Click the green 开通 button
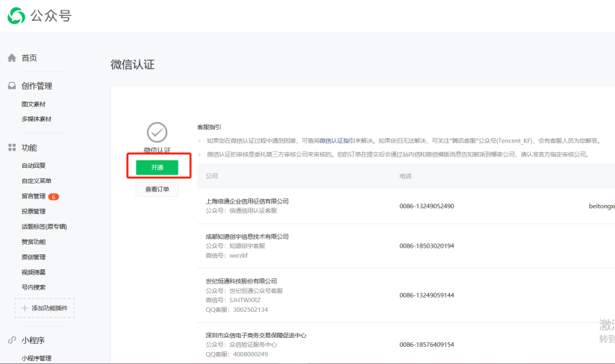Screen dimensions: 615x364 (x=157, y=167)
